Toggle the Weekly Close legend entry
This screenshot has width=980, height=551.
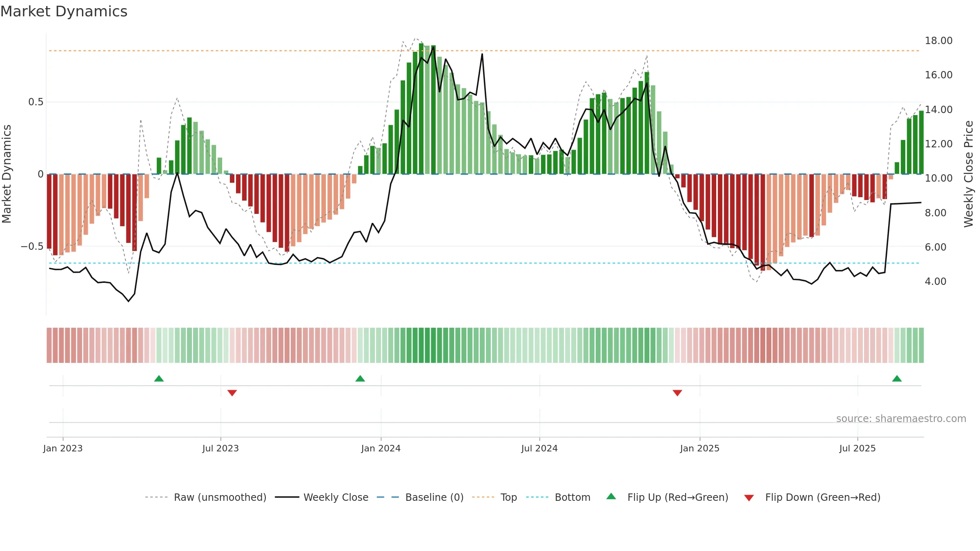tap(322, 497)
